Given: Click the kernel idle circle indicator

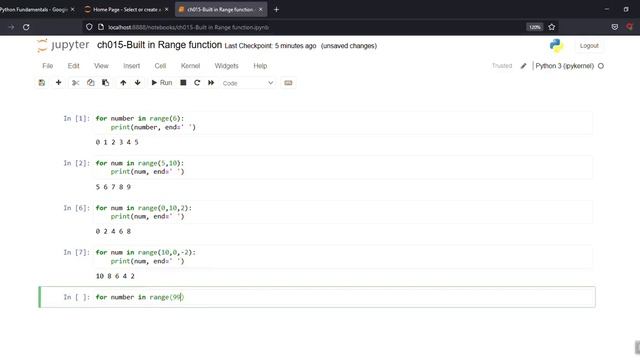Looking at the screenshot, I should (x=601, y=66).
